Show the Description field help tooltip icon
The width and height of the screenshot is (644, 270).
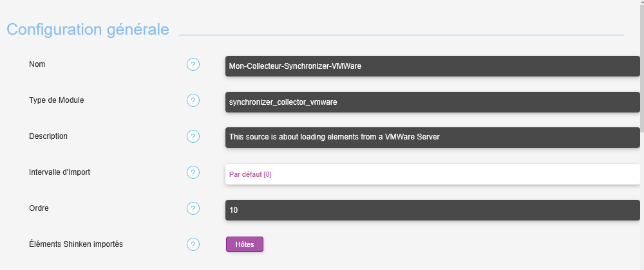coord(193,136)
